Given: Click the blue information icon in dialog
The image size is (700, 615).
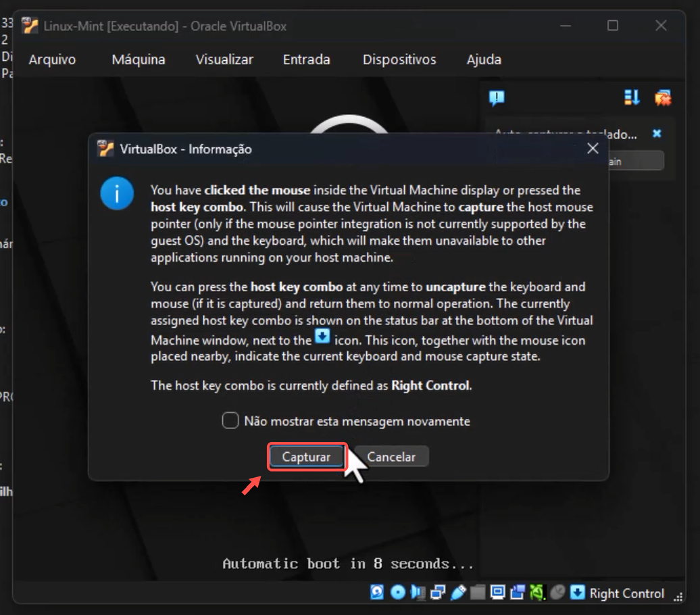Looking at the screenshot, I should pyautogui.click(x=117, y=194).
